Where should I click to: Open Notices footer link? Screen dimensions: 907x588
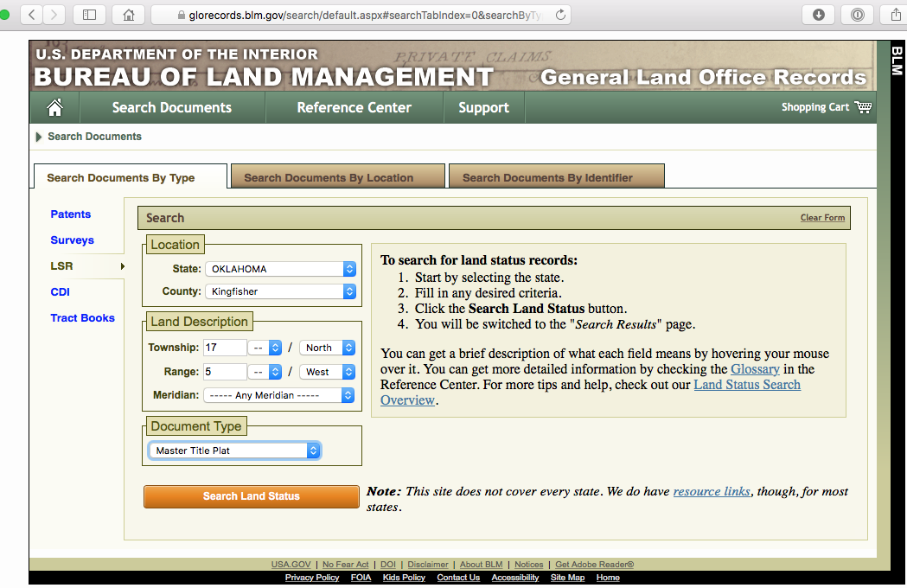pyautogui.click(x=528, y=565)
